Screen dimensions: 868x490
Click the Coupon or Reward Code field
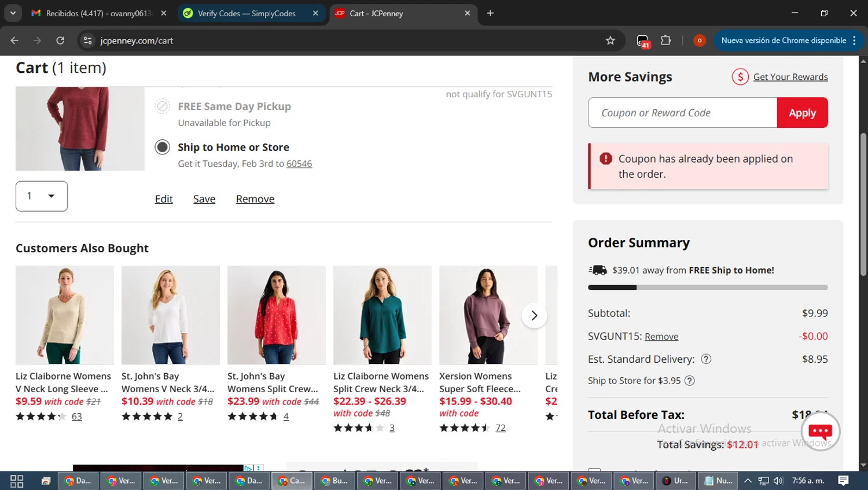point(682,113)
